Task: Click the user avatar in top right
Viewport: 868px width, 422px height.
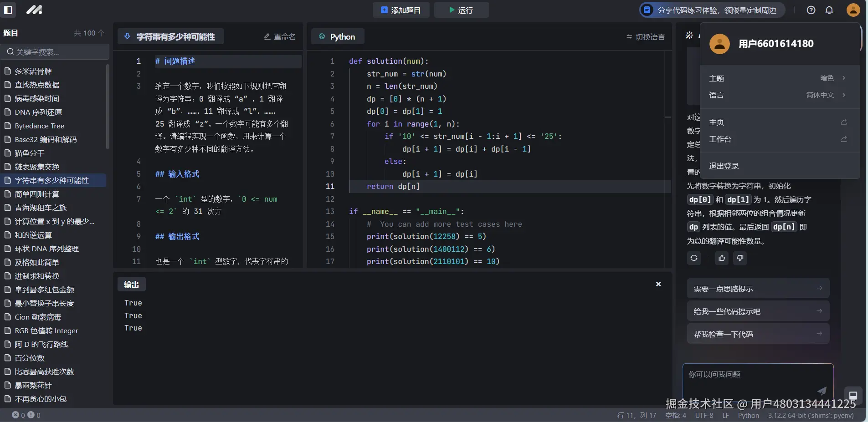Action: 853,10
